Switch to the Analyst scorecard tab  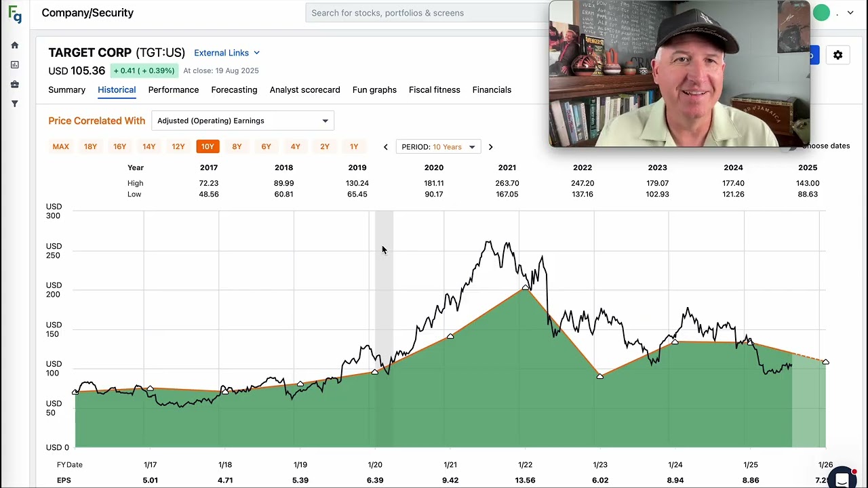pos(304,90)
